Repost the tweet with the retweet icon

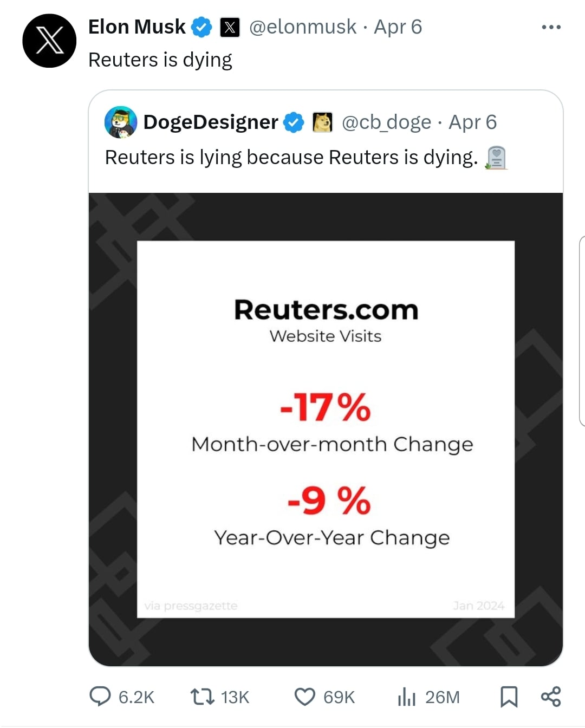[x=202, y=697]
